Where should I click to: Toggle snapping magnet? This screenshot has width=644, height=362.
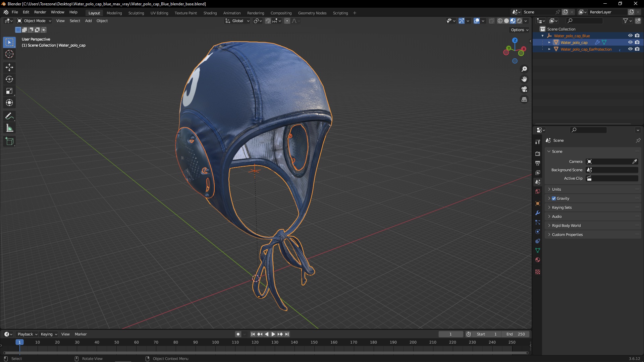[268, 21]
